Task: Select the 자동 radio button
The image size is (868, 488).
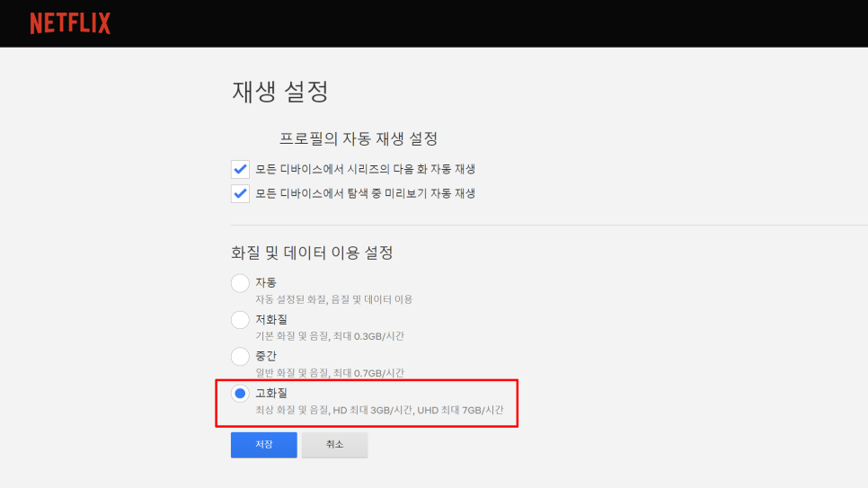Action: click(240, 283)
